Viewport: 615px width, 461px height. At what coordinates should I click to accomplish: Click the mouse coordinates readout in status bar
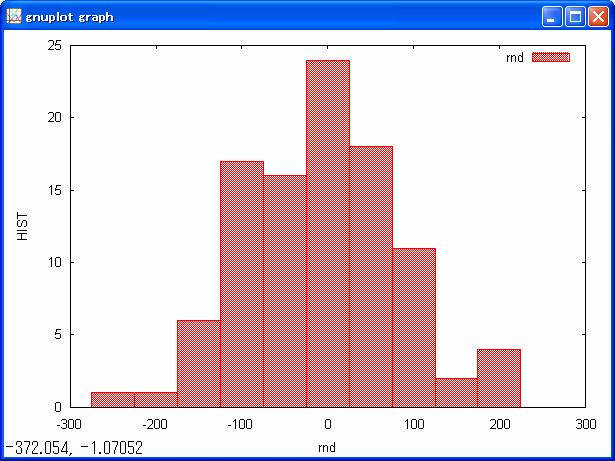pos(74,449)
